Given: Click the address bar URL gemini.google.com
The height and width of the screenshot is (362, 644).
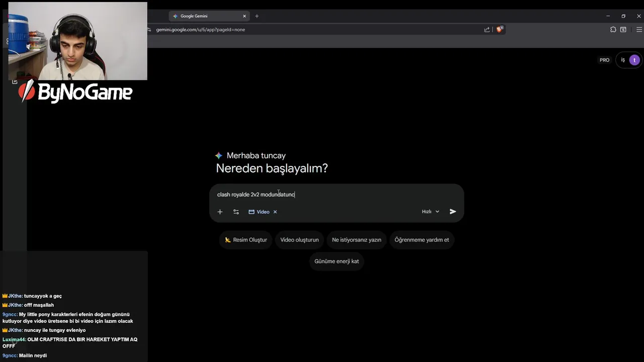Looking at the screenshot, I should click(201, 30).
